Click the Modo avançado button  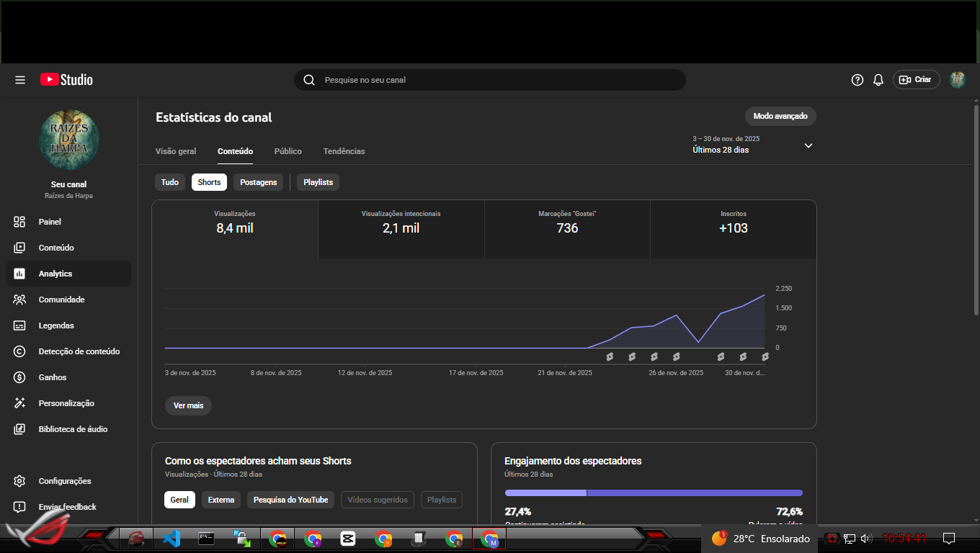(x=780, y=116)
